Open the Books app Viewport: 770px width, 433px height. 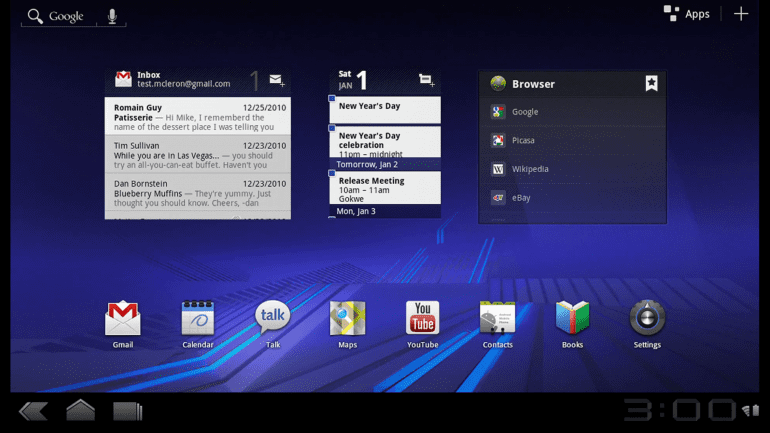click(573, 319)
